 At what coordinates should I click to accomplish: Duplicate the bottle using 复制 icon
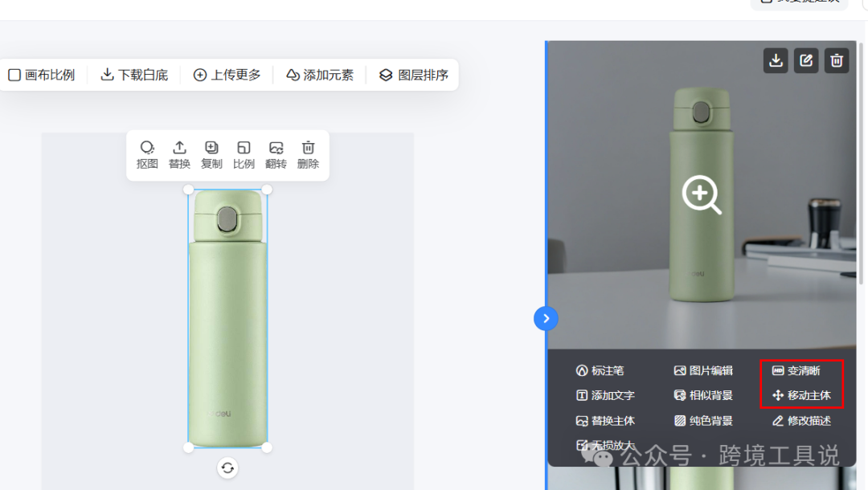[x=211, y=154]
